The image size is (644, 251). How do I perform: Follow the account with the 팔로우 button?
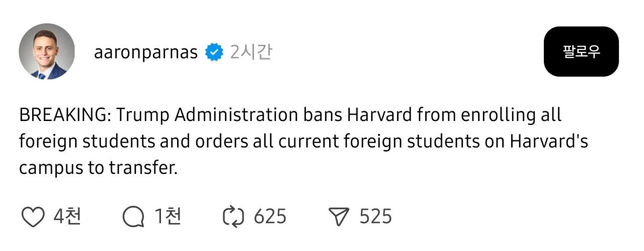[x=581, y=51]
